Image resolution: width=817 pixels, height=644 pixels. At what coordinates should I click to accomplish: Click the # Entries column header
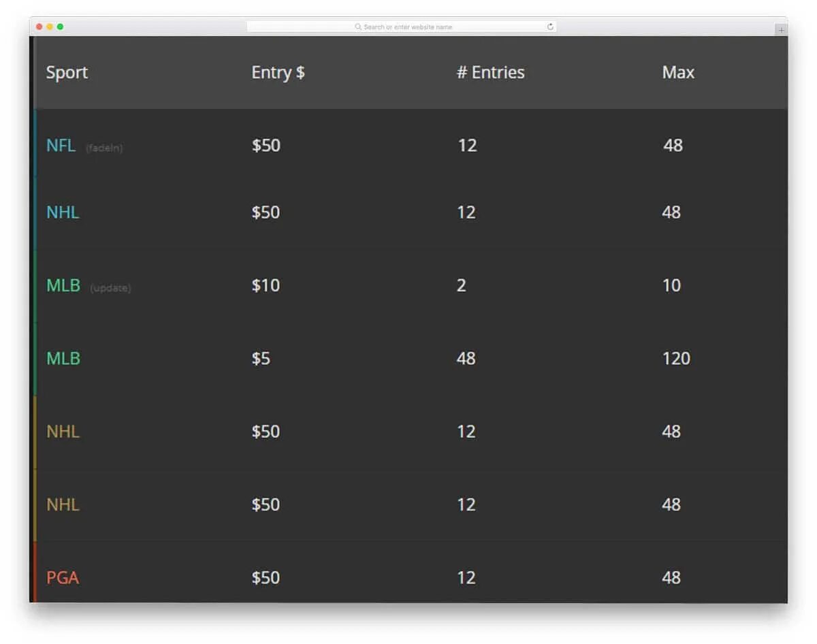coord(490,72)
